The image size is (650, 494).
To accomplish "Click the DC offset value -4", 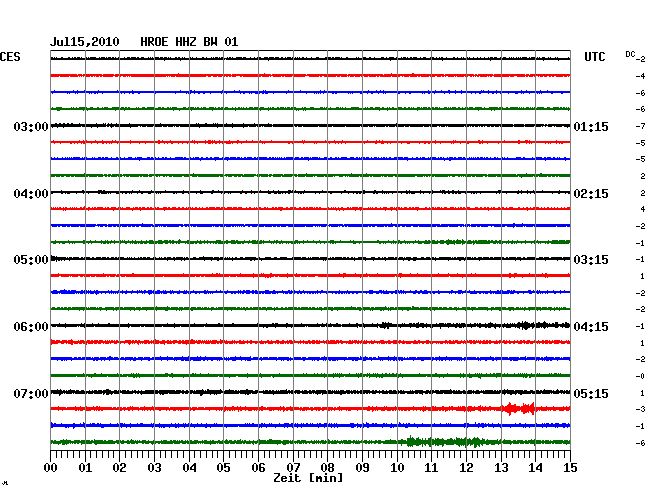I will tap(640, 76).
